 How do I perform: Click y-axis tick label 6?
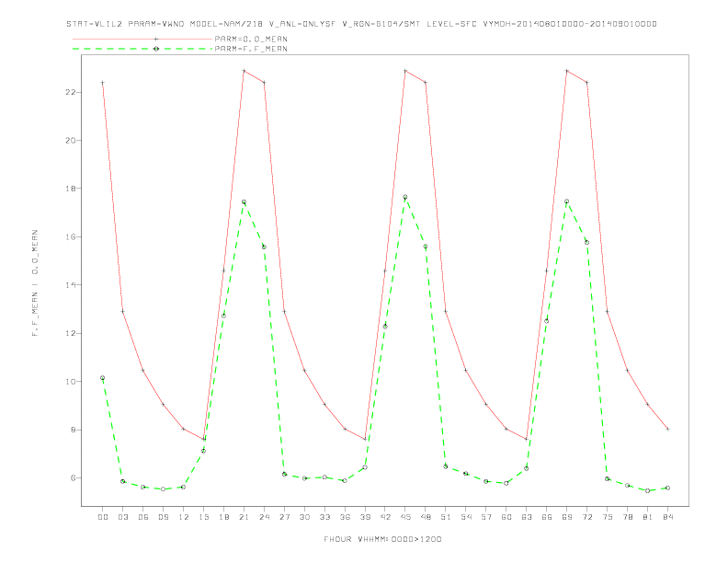click(x=74, y=478)
